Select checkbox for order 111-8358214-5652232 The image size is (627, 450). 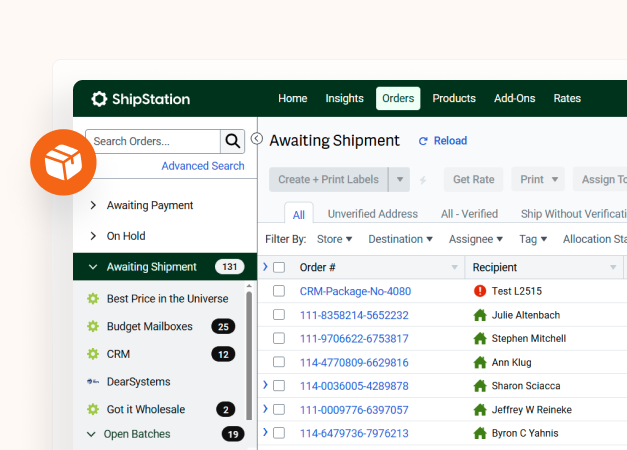tap(279, 315)
